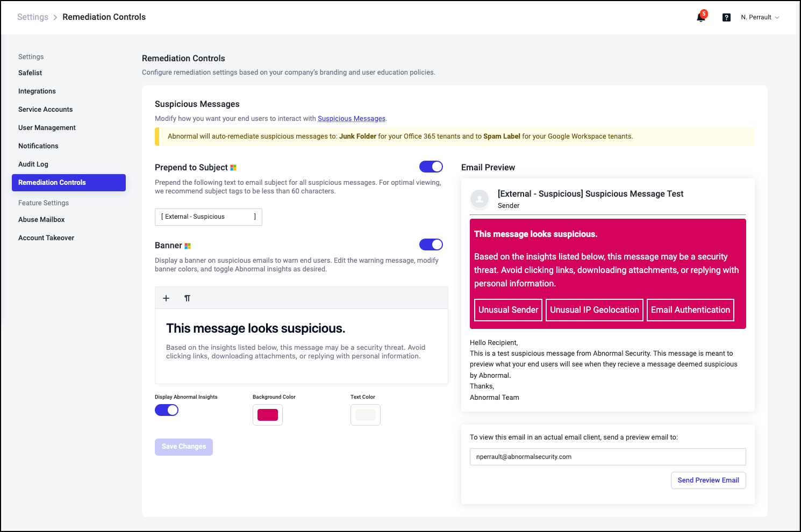
Task: Open the Background Color swatch
Action: click(268, 415)
